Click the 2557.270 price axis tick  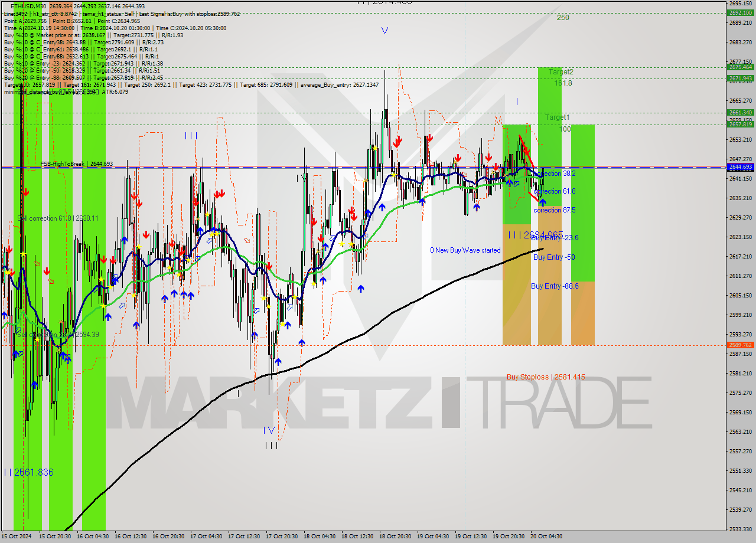click(x=740, y=451)
